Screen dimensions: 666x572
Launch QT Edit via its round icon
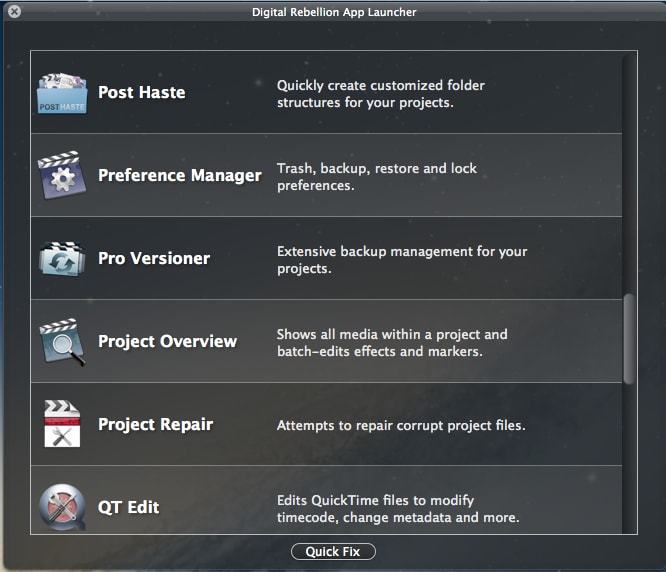click(x=62, y=507)
